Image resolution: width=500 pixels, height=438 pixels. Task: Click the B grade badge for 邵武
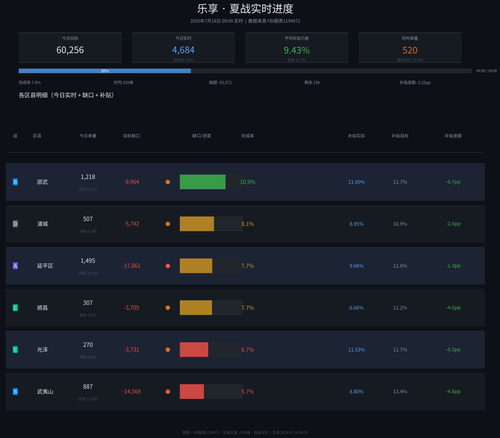click(x=15, y=182)
